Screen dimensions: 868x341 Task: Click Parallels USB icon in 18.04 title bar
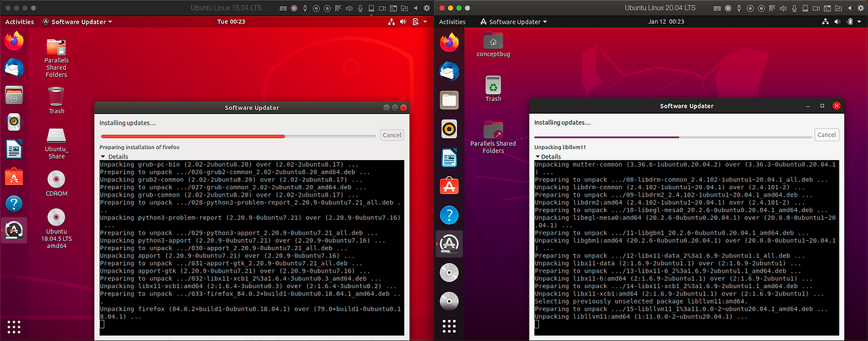pos(304,8)
